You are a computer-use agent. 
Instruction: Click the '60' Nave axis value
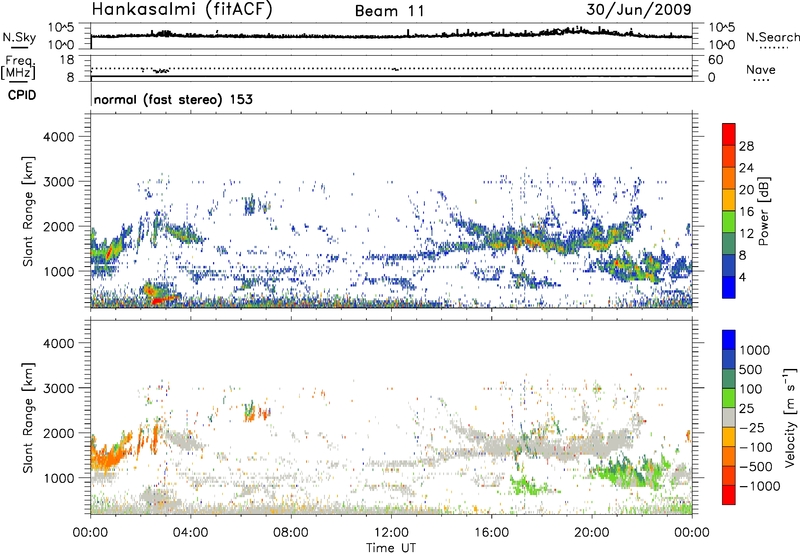point(716,60)
